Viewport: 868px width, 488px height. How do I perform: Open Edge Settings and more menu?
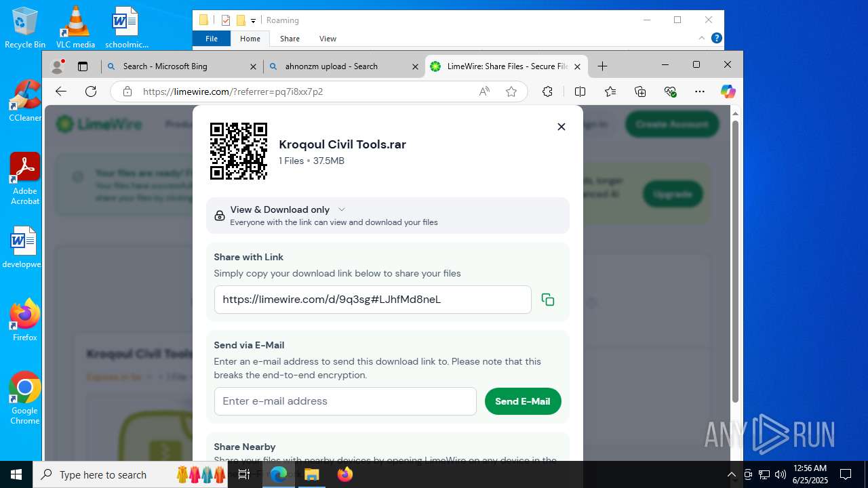pos(700,91)
